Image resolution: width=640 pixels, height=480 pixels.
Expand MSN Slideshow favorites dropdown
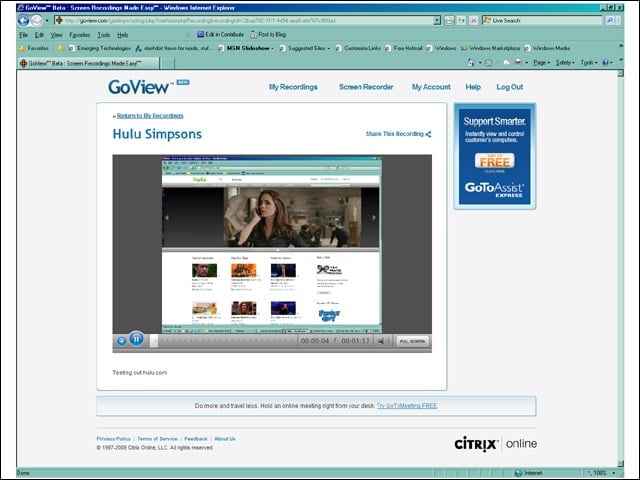tap(272, 49)
